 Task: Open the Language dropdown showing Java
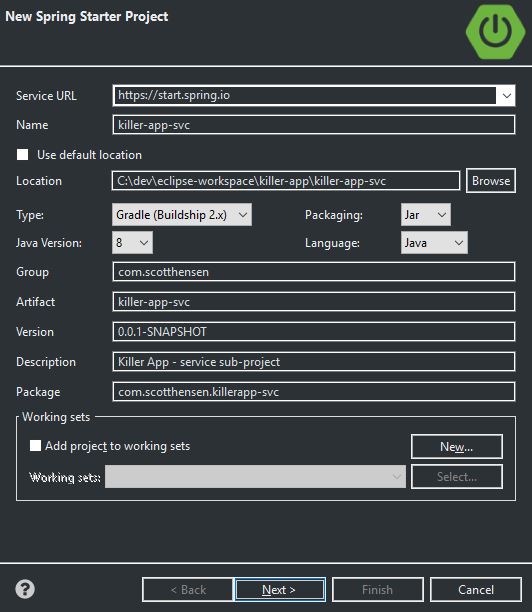click(434, 243)
